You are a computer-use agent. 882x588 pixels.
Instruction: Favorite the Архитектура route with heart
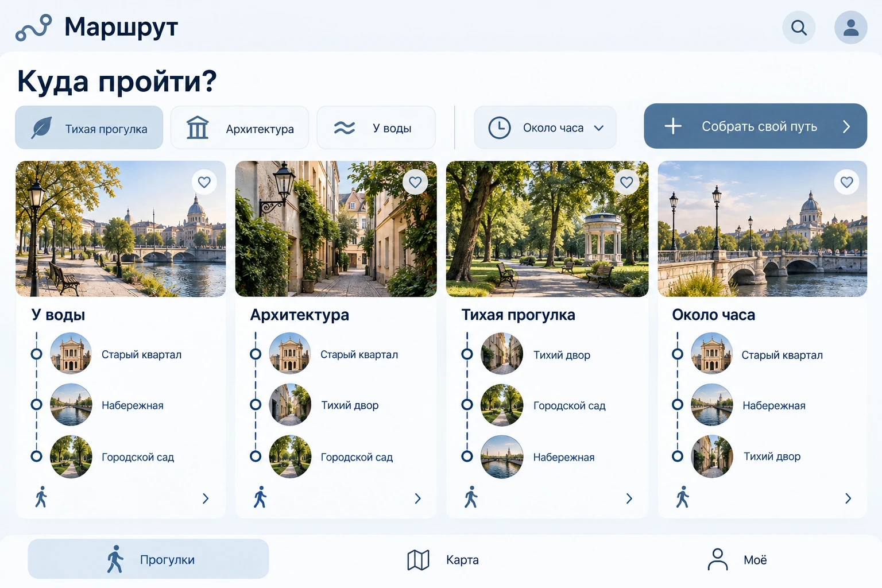coord(415,182)
